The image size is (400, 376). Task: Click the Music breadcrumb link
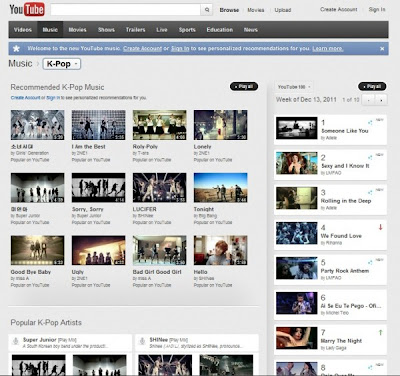pyautogui.click(x=20, y=64)
